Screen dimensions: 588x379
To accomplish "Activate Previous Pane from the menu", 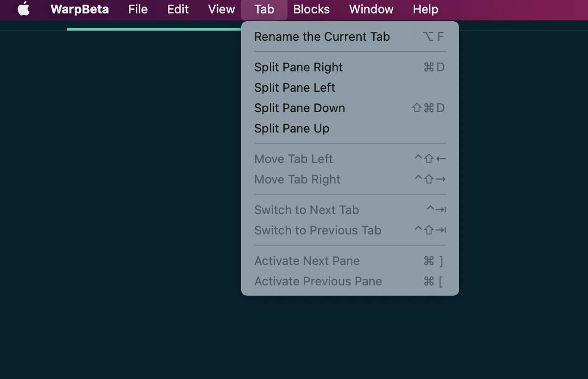I will click(x=318, y=281).
